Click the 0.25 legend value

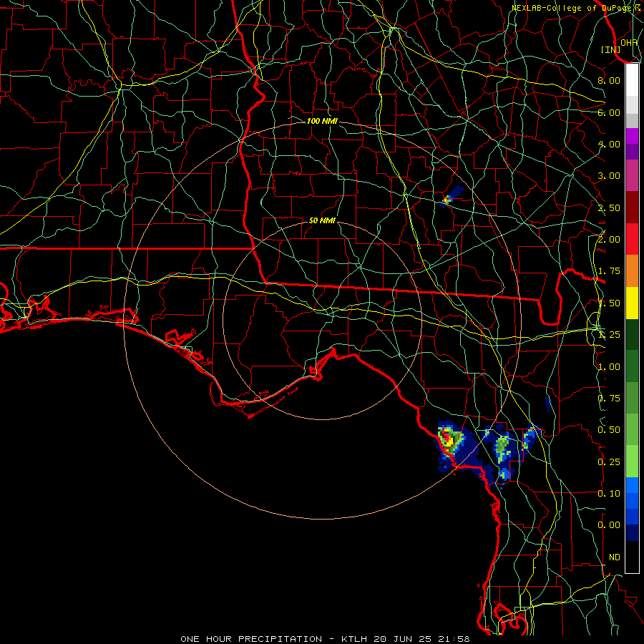609,462
